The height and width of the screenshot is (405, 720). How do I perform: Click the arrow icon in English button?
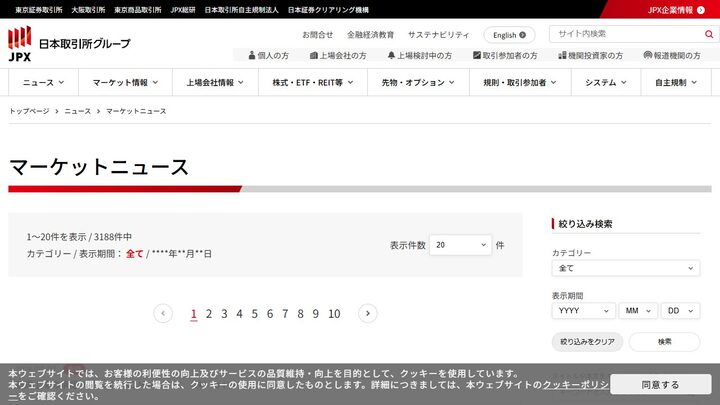tap(523, 35)
